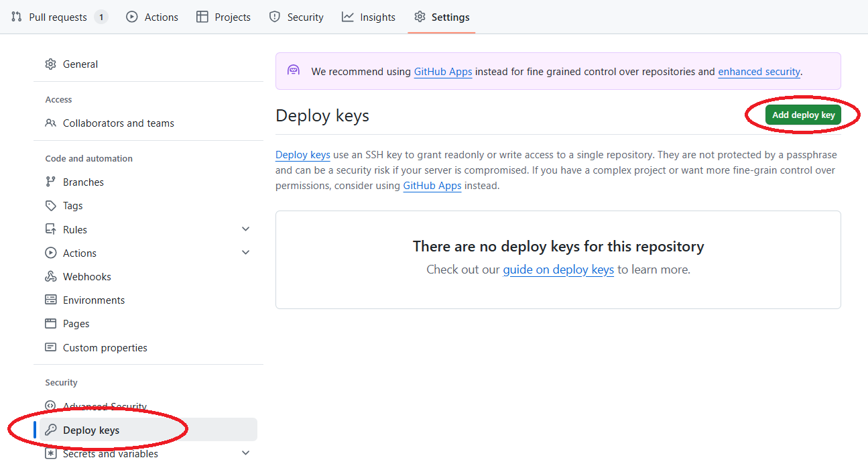Click the Tags label icon
Image resolution: width=868 pixels, height=470 pixels.
[x=51, y=205]
